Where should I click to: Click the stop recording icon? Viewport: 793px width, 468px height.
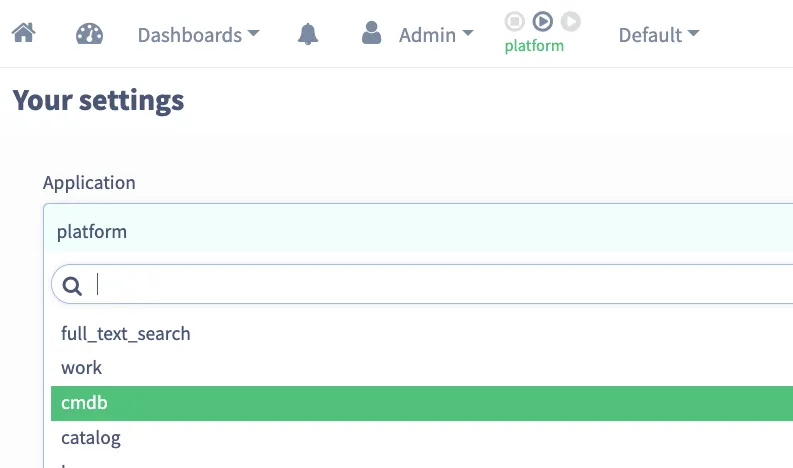click(514, 21)
